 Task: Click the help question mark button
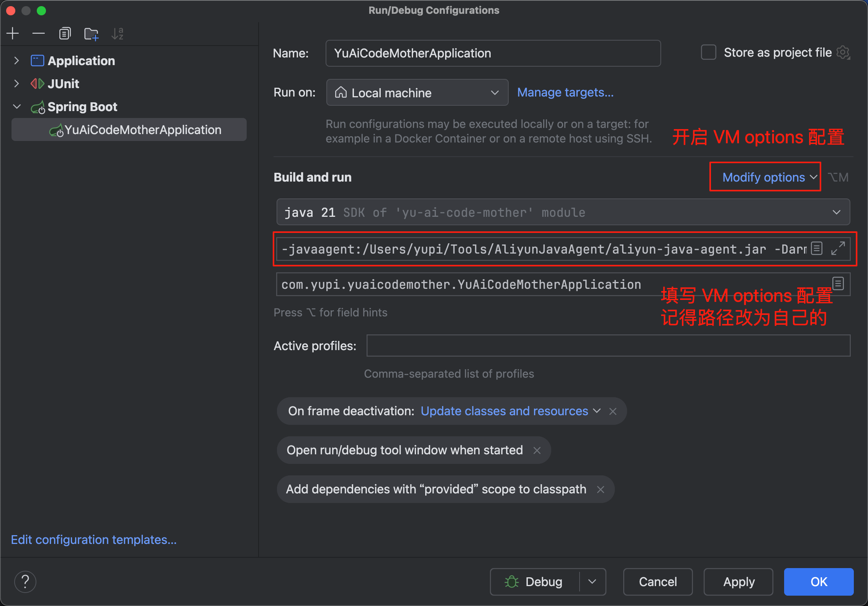[25, 581]
